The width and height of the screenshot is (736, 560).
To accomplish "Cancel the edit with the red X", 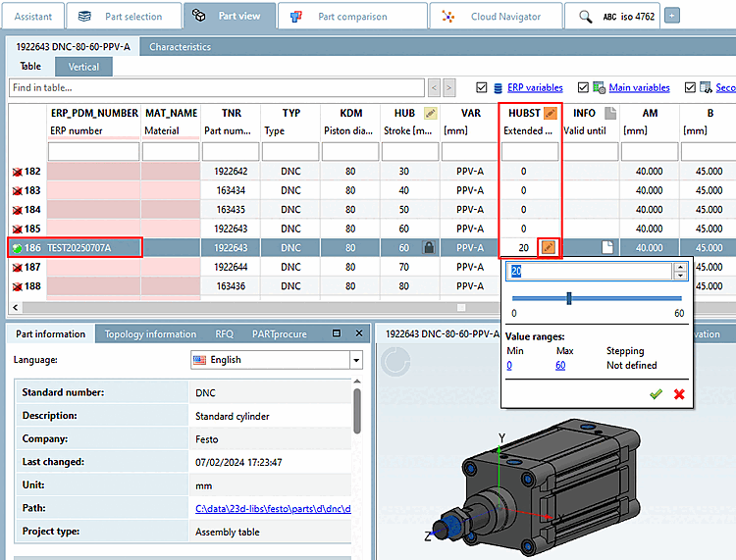I will (678, 393).
